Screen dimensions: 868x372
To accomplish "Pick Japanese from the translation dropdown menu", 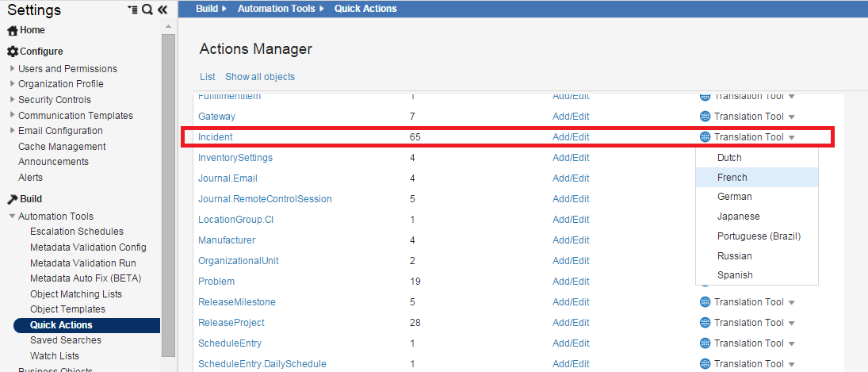I will pyautogui.click(x=738, y=217).
